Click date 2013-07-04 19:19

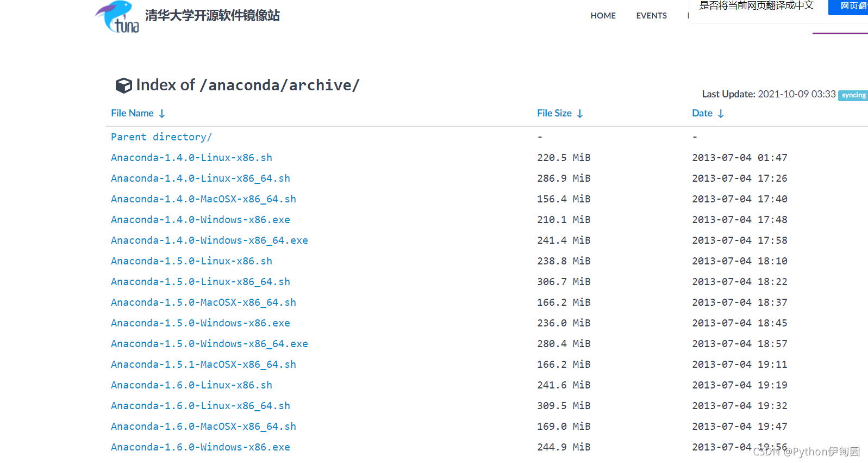[x=740, y=385]
